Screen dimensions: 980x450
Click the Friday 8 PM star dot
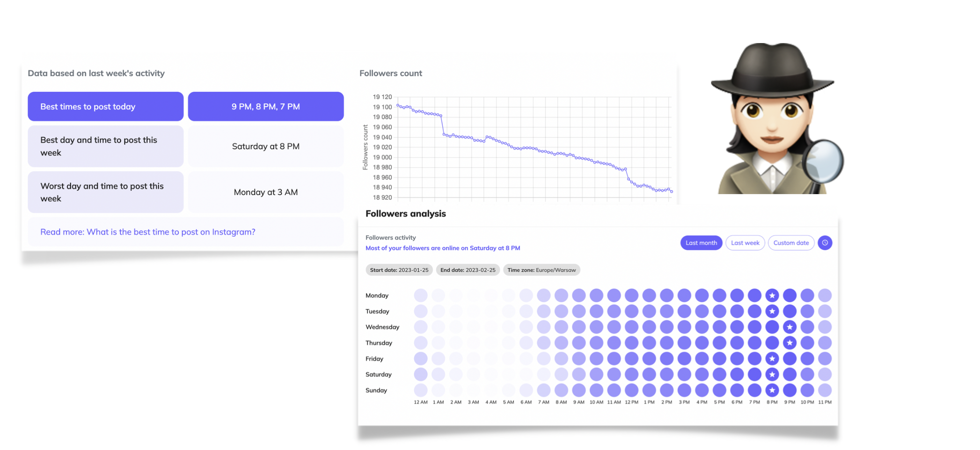coord(772,359)
